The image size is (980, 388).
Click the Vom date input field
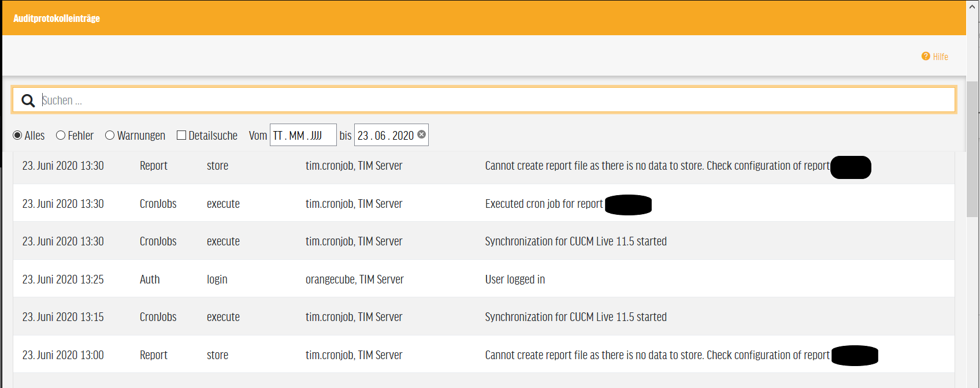pyautogui.click(x=303, y=135)
